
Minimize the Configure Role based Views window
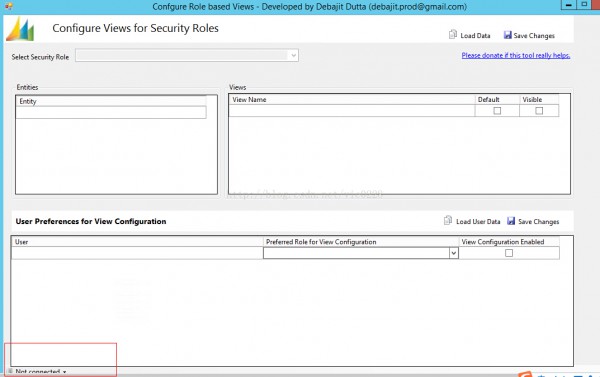click(x=569, y=5)
